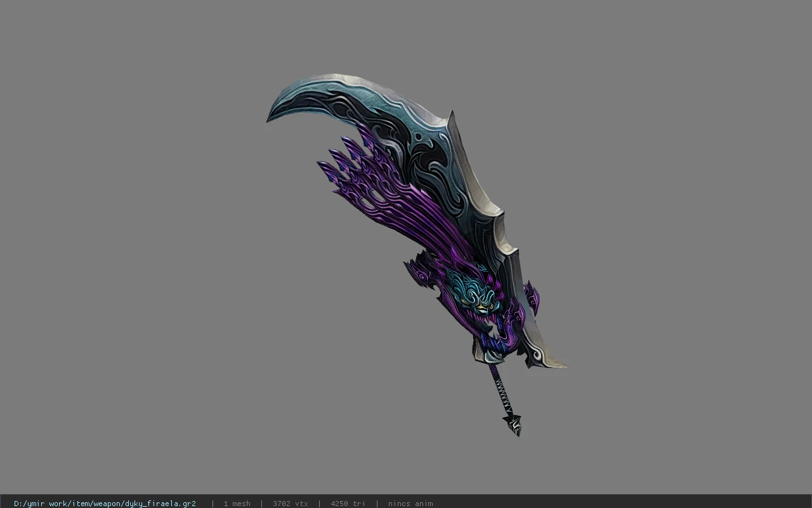Click the '4250 tri' triangle count
This screenshot has width=812, height=508.
pyautogui.click(x=348, y=504)
